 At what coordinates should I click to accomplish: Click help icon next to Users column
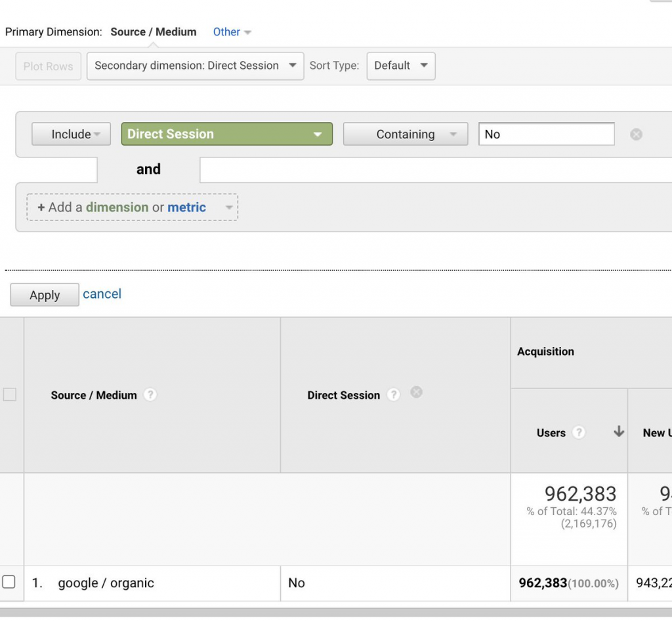tap(579, 432)
